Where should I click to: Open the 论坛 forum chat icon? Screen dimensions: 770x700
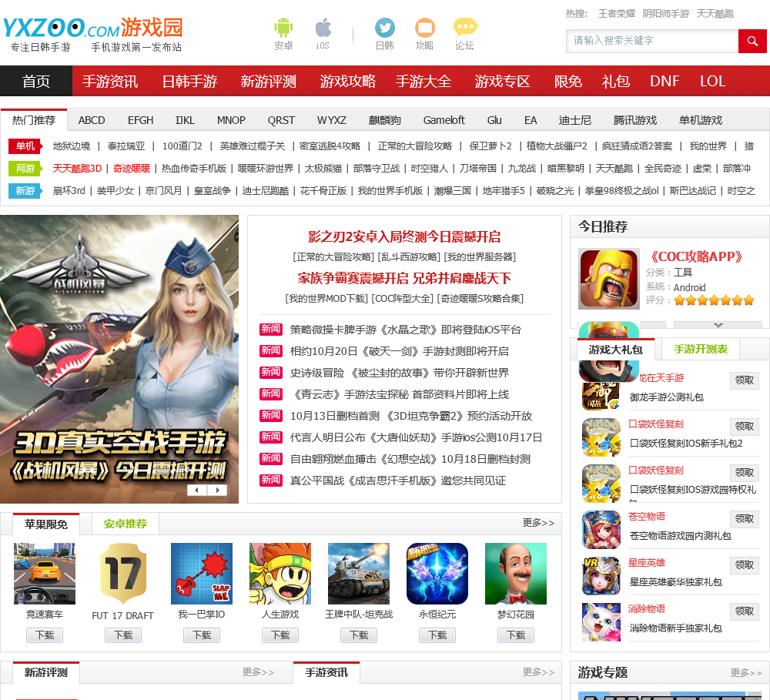coord(464,28)
